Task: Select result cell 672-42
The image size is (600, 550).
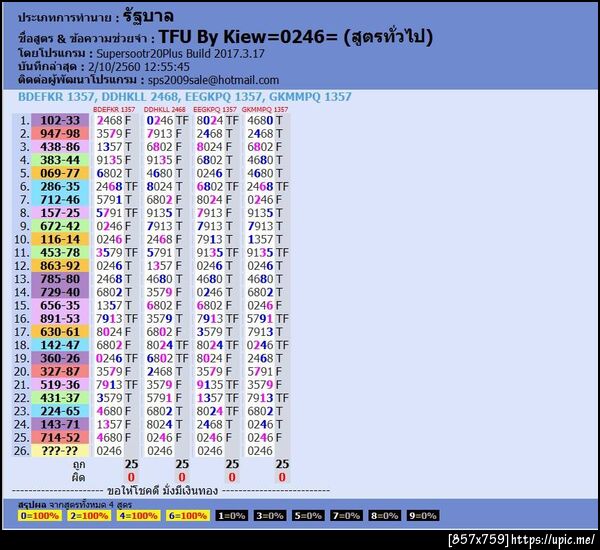Action: coord(60,226)
